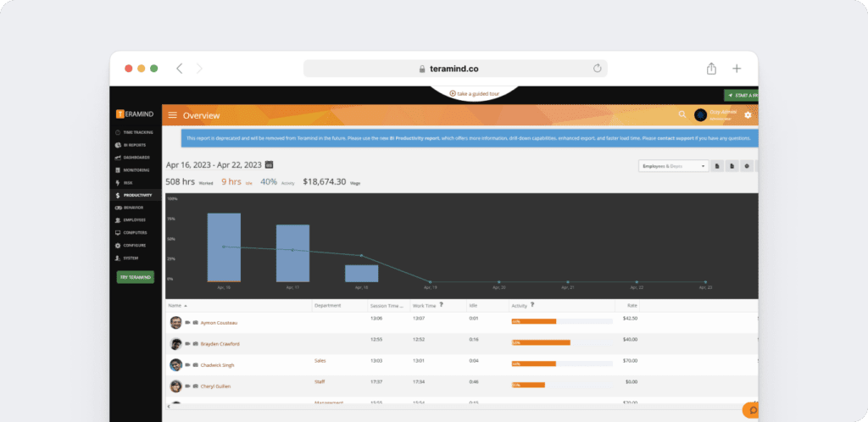
Task: Open Chadwick Singh employee link
Action: point(217,365)
